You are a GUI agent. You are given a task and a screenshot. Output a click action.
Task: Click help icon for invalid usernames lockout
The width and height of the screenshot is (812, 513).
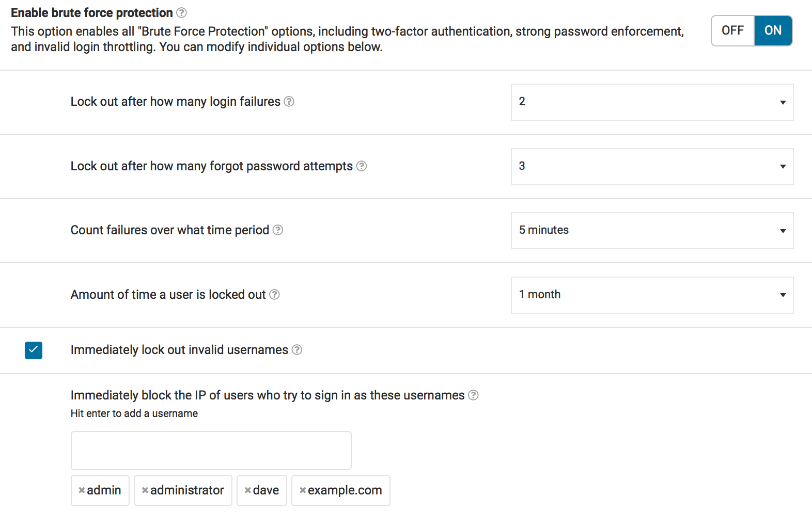tap(297, 350)
